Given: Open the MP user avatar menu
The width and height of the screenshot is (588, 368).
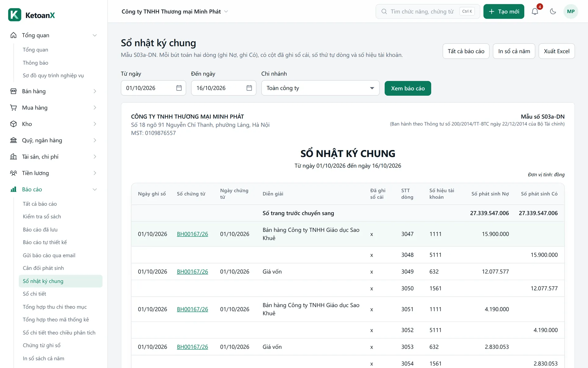Looking at the screenshot, I should pyautogui.click(x=571, y=12).
